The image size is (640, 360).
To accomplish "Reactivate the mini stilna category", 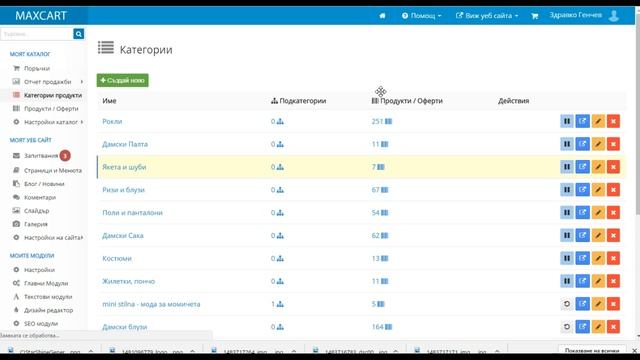I will point(567,304).
